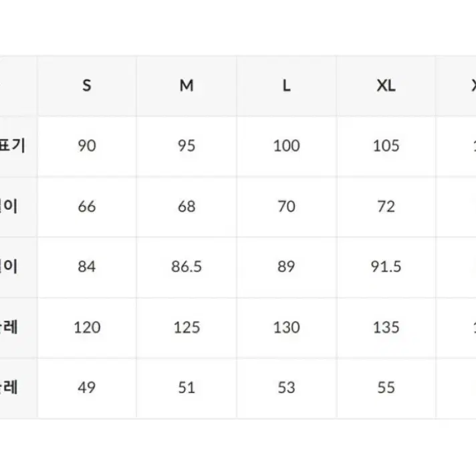
Task: Select the M size column header
Action: click(187, 86)
